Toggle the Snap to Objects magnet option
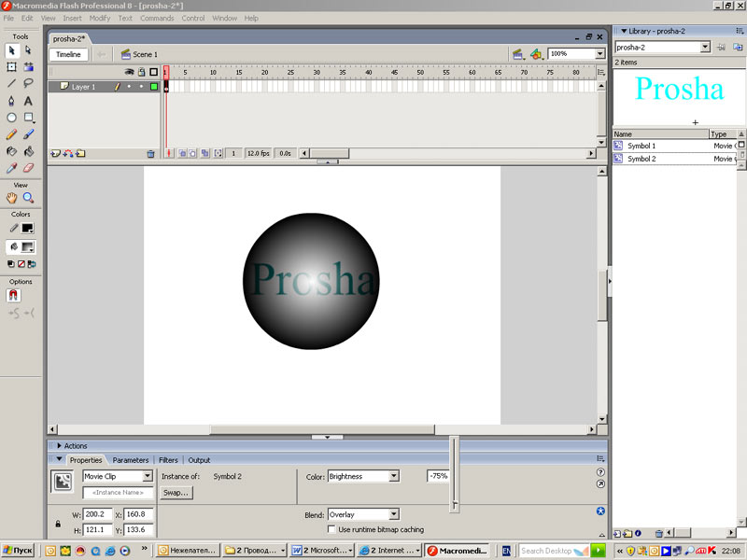This screenshot has height=560, width=747. (13, 295)
